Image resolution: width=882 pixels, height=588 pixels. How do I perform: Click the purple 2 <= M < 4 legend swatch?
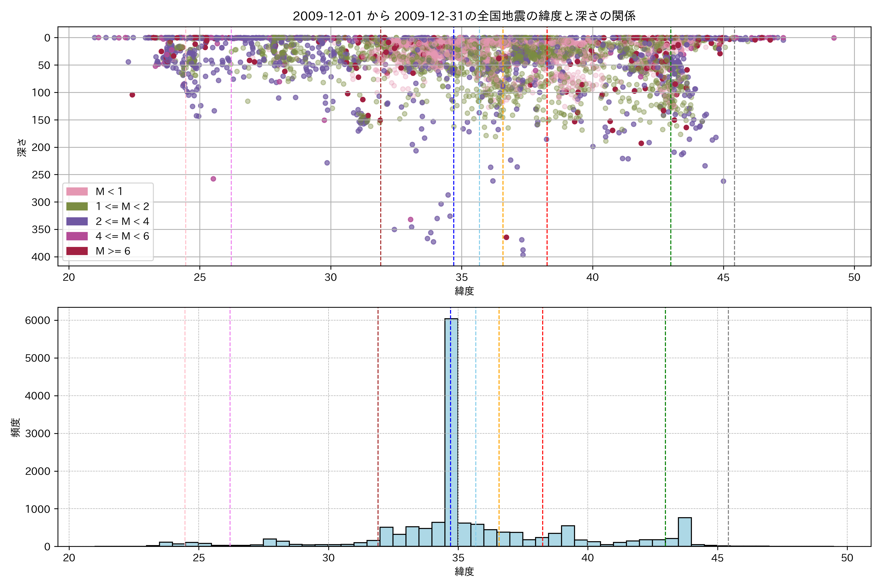77,221
